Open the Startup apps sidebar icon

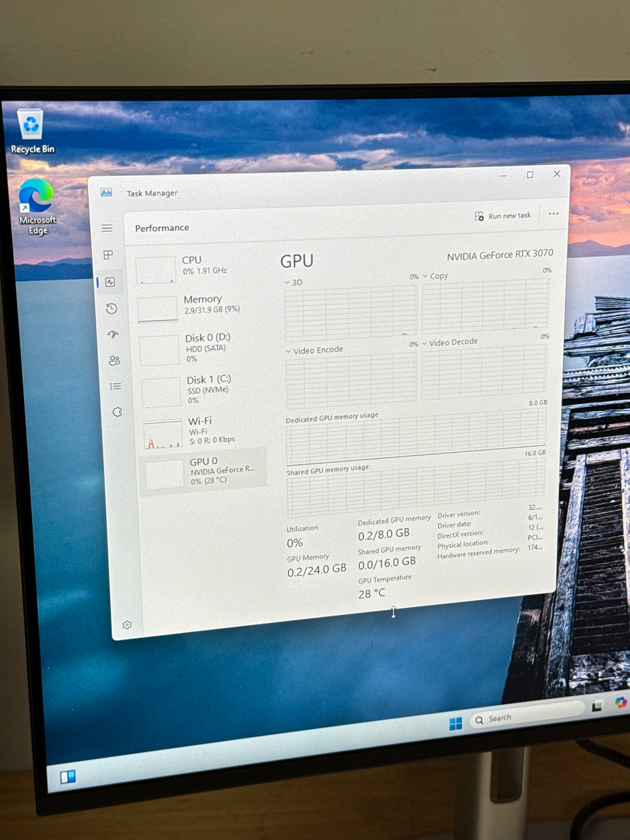coord(113,335)
